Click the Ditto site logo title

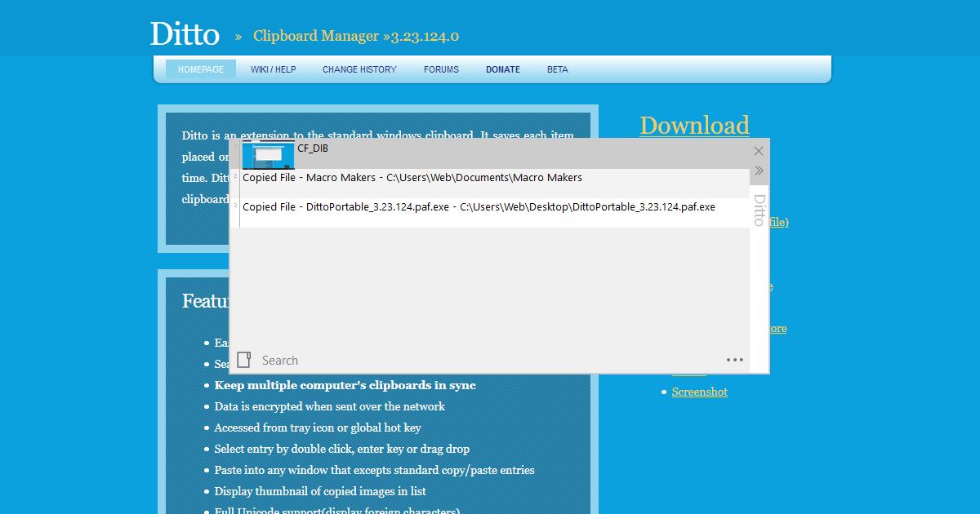[x=185, y=34]
